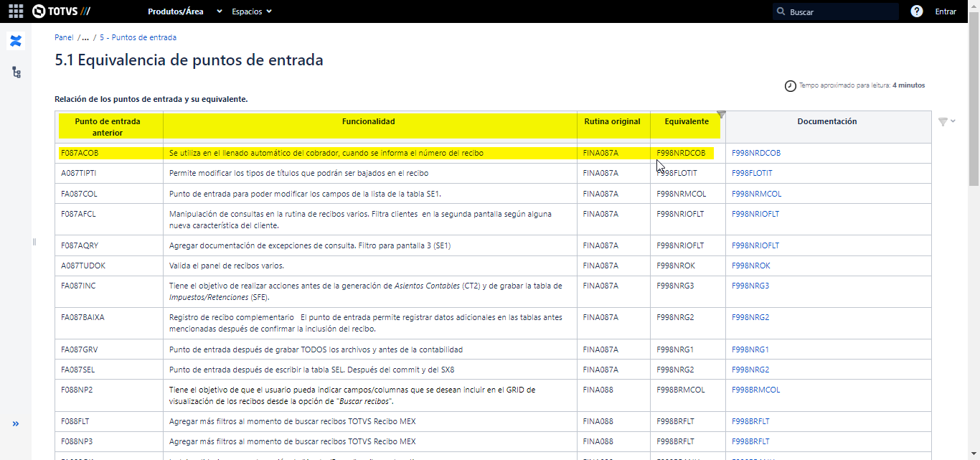Open the Confluence home sidebar icon

pyautogui.click(x=16, y=41)
